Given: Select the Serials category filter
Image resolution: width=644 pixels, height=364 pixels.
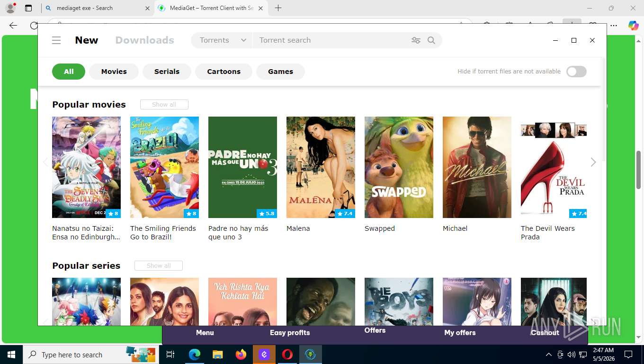Looking at the screenshot, I should [167, 72].
